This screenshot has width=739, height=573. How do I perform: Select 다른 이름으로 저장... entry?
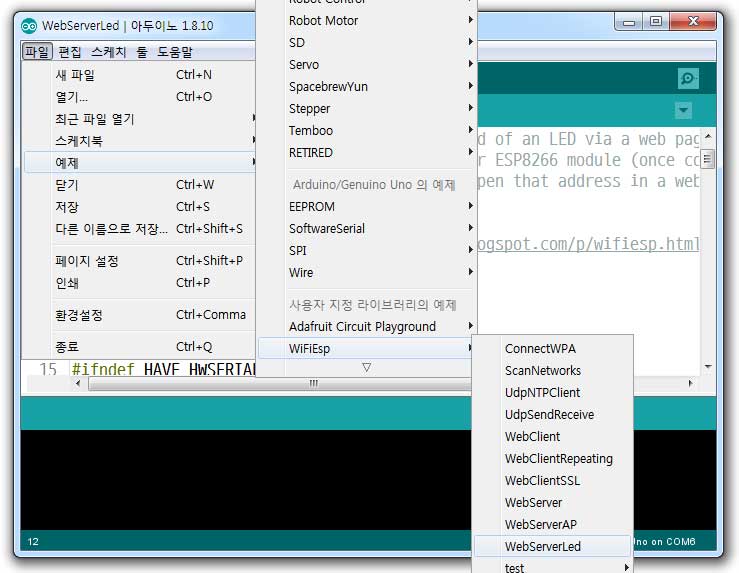tap(140, 229)
